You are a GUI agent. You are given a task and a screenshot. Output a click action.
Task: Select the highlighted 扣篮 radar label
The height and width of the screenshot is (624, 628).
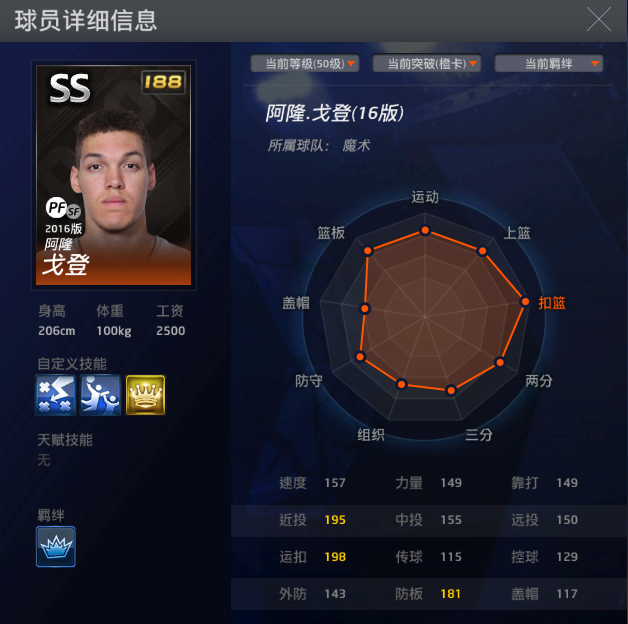pyautogui.click(x=552, y=303)
